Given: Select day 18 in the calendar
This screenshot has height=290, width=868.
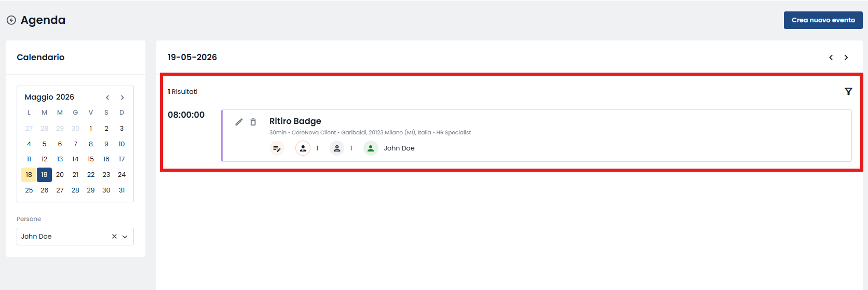Looking at the screenshot, I should (29, 175).
